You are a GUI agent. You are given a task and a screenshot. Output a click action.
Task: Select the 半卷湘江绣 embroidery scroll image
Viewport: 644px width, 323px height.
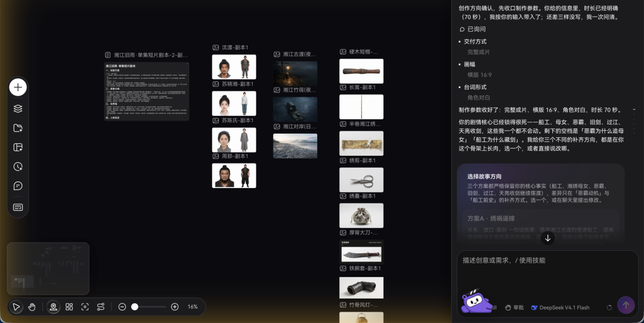tap(361, 143)
